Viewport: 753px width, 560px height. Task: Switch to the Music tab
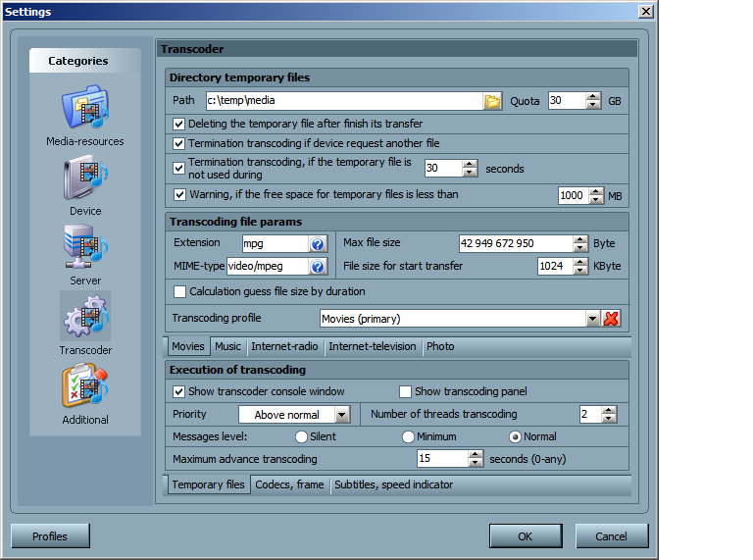click(227, 346)
